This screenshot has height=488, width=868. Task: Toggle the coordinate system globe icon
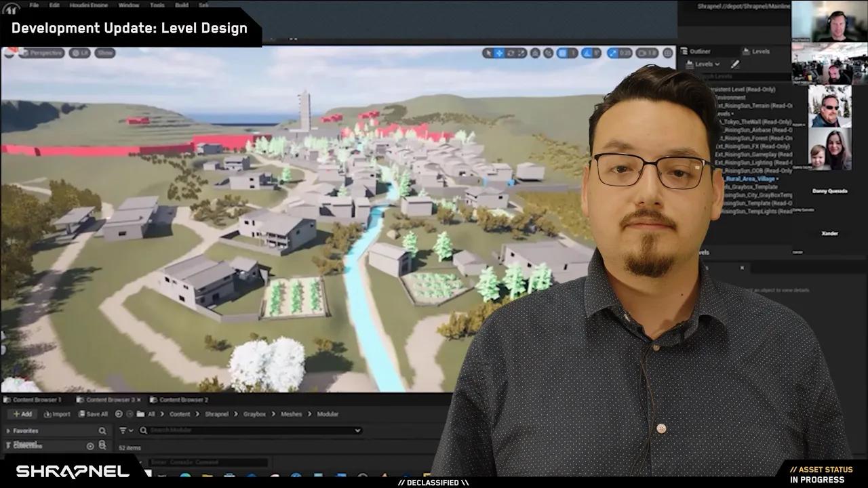click(536, 53)
